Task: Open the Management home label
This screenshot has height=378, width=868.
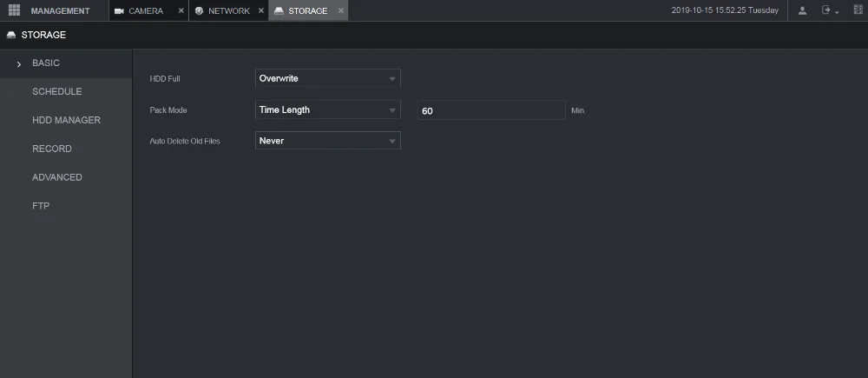Action: pyautogui.click(x=61, y=10)
